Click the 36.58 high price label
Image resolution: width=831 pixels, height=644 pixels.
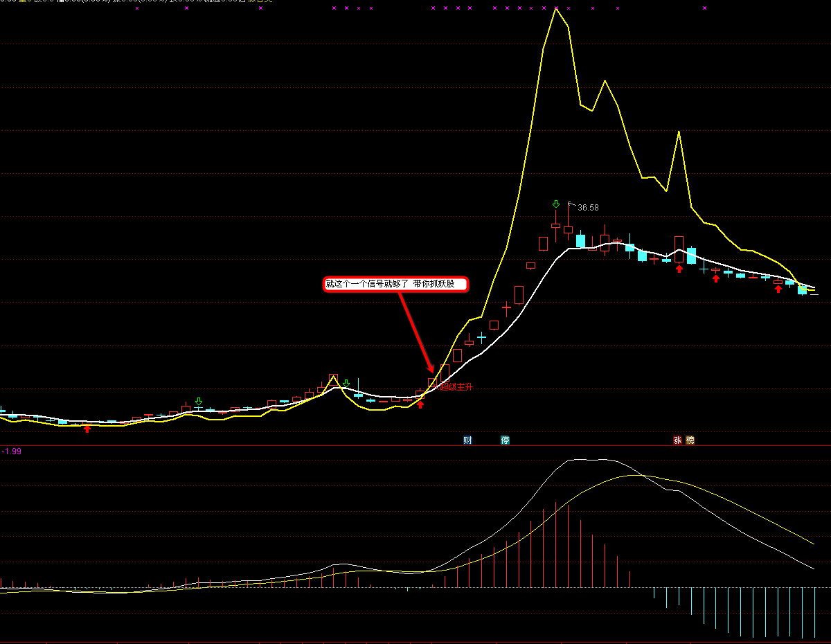pos(588,207)
